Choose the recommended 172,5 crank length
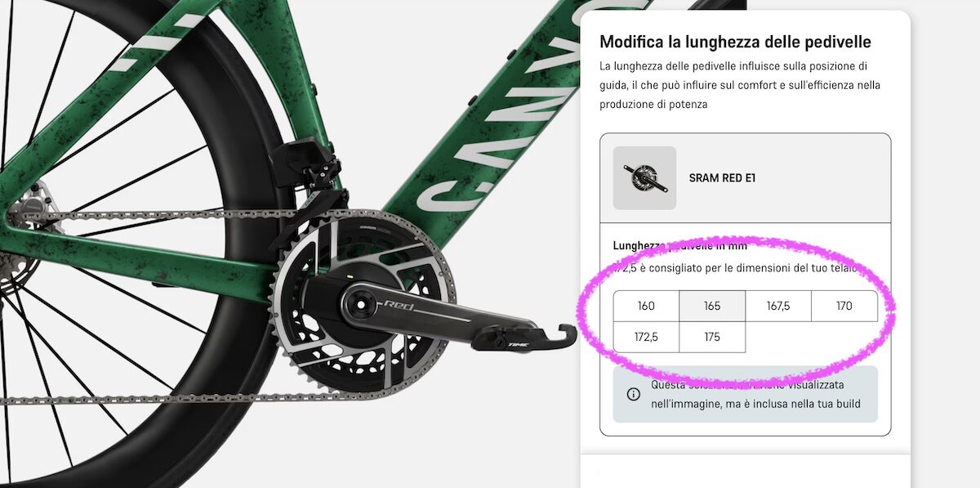980x488 pixels. 646,337
